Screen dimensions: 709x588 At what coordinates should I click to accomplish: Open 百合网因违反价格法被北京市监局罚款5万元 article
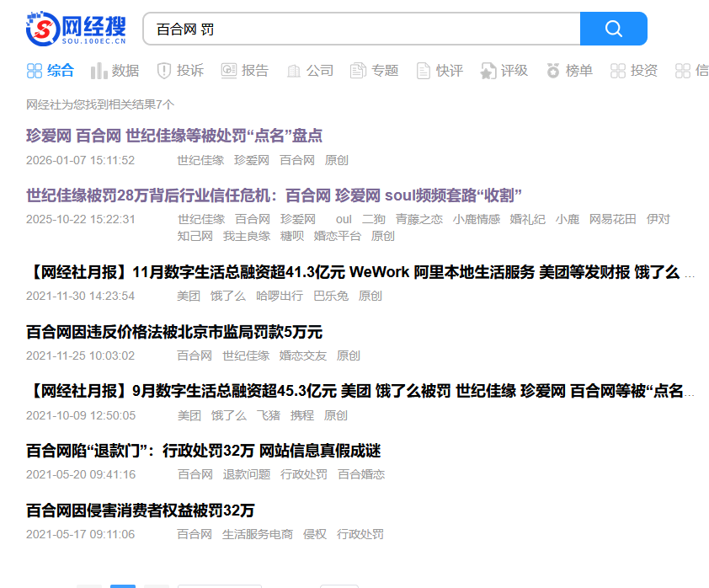pyautogui.click(x=174, y=332)
